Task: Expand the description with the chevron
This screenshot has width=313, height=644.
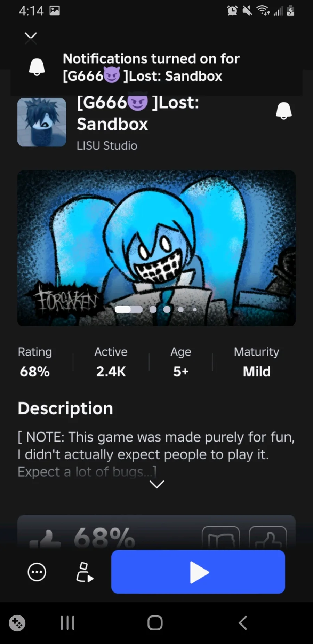Action: click(157, 484)
